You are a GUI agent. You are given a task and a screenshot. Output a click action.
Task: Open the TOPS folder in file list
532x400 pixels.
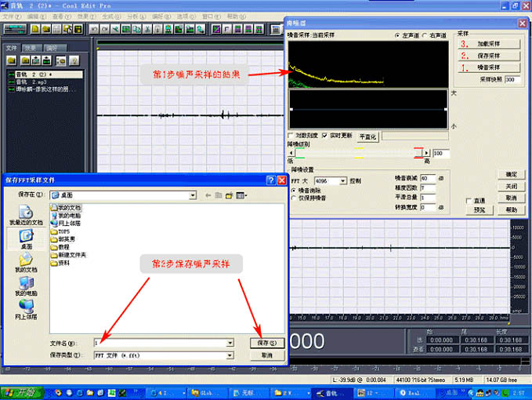(60, 231)
